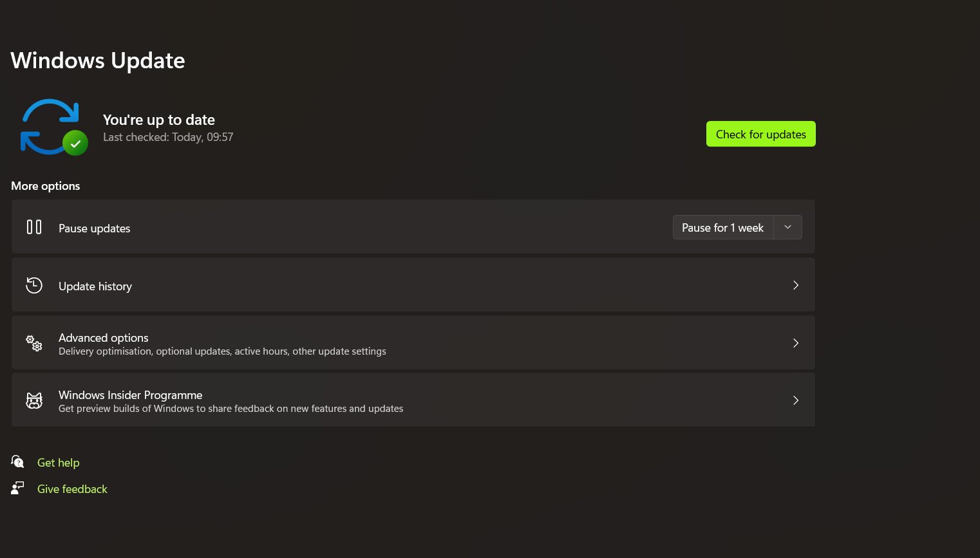980x558 pixels.
Task: Click the gears icon beside Advanced options
Action: [x=34, y=343]
